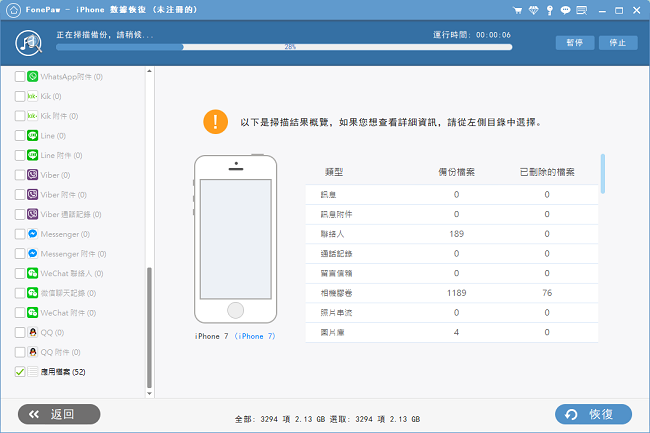Click sidebar scrollbar up arrow
650x433 pixels.
click(x=149, y=71)
